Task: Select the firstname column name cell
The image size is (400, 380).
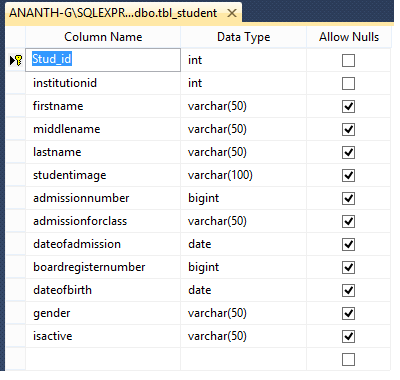Action: tap(103, 106)
